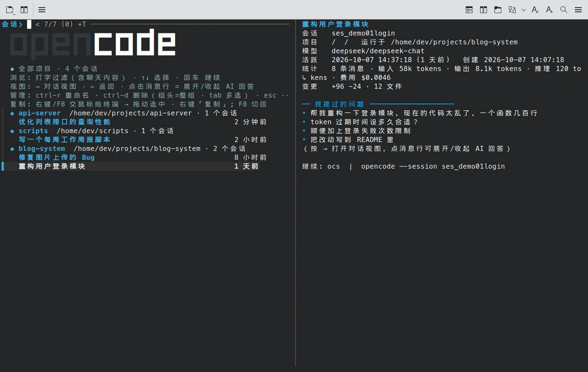Click the opencode logo banner
The image size is (588, 372).
tap(93, 44)
